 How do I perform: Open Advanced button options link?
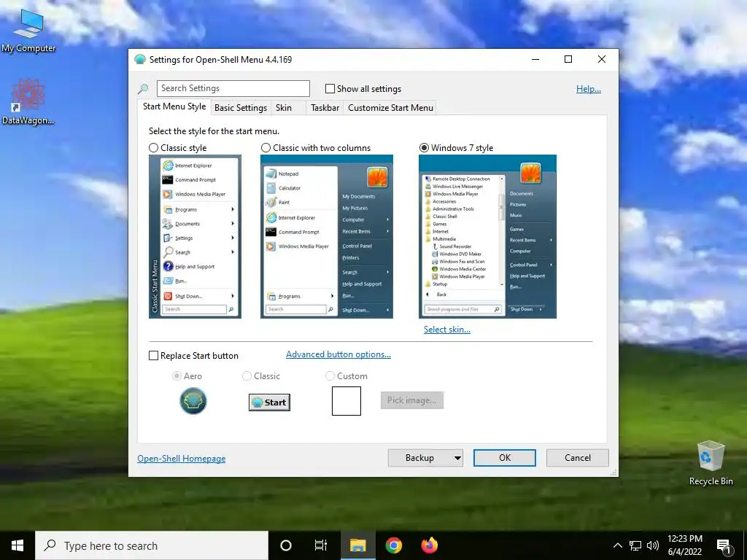click(x=338, y=354)
